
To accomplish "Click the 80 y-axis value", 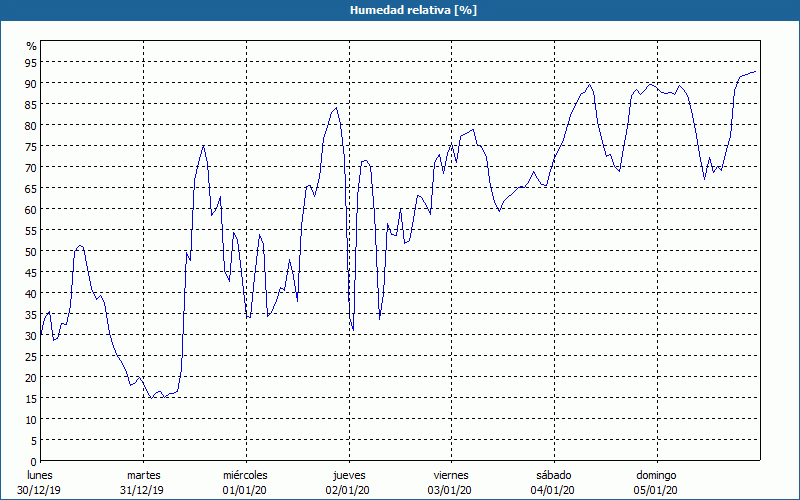I will click(x=31, y=126).
